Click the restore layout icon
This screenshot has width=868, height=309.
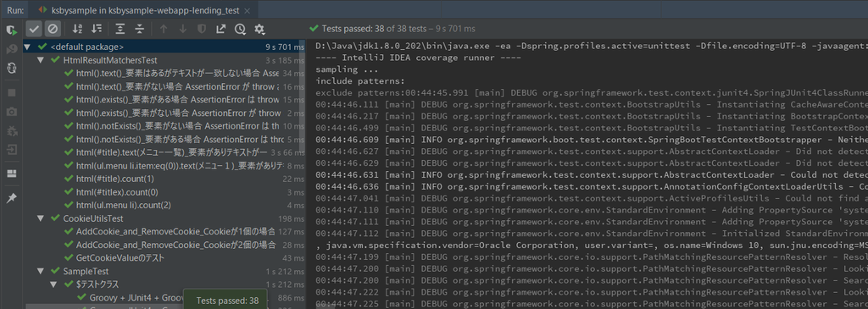(x=11, y=174)
